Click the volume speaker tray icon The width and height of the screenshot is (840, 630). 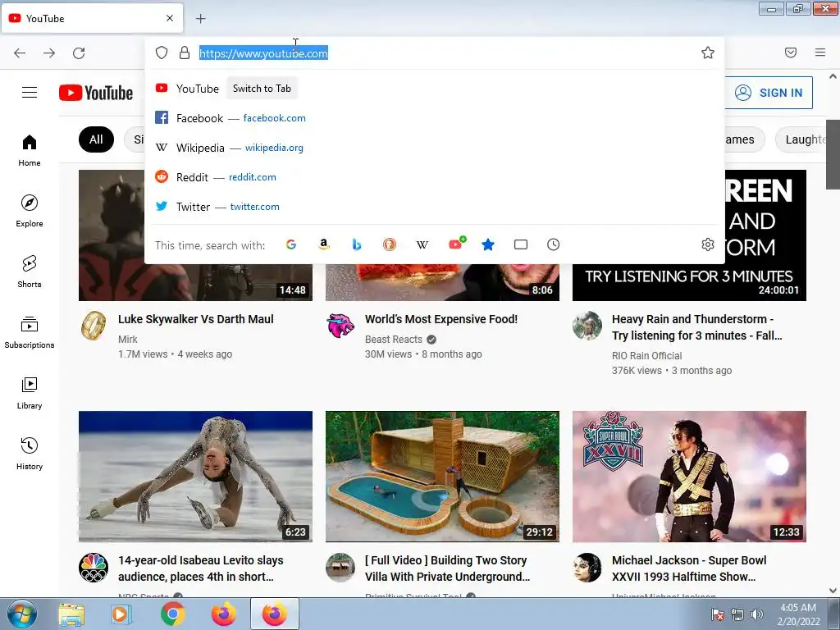tap(756, 614)
